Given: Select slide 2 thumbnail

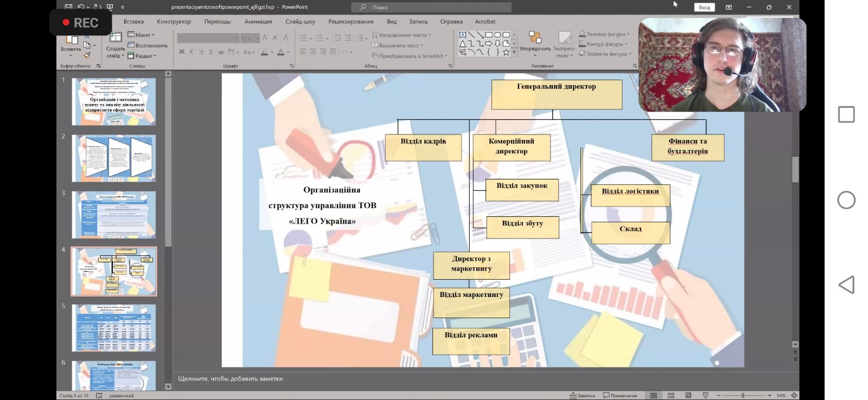Looking at the screenshot, I should point(114,158).
